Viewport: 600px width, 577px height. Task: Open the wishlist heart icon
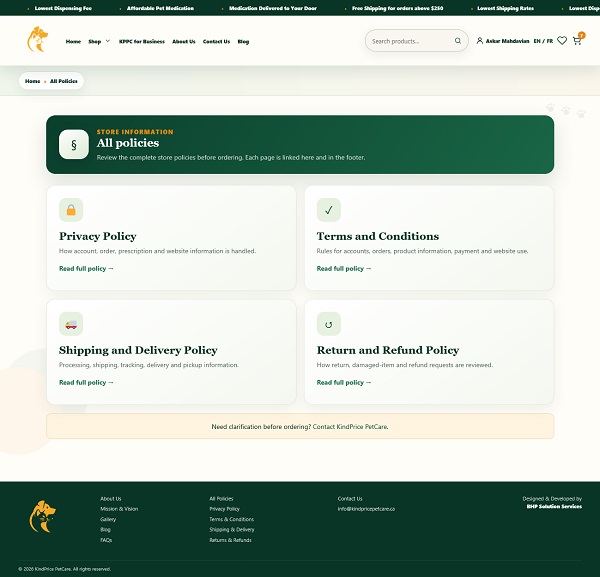pos(562,40)
